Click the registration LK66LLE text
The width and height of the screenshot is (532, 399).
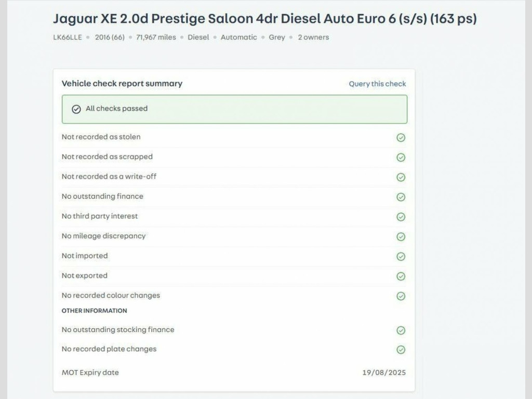coord(68,37)
